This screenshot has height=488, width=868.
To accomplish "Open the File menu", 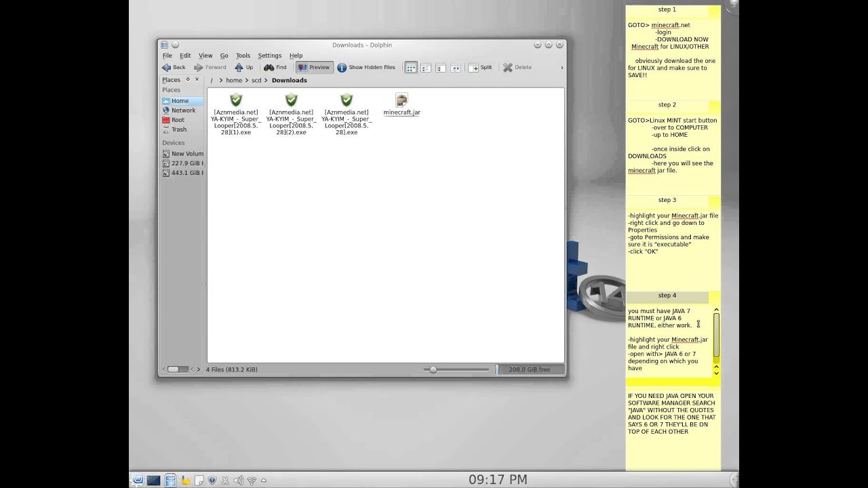I will [167, 56].
